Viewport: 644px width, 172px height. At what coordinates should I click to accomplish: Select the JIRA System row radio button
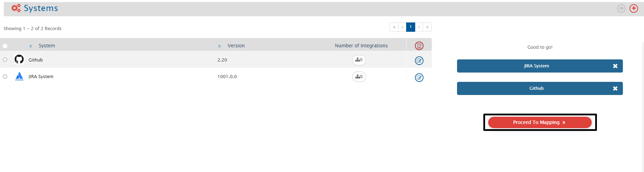pyautogui.click(x=5, y=77)
